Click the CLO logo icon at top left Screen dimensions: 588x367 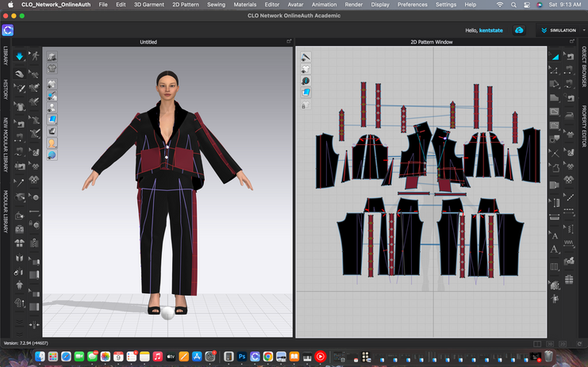point(8,30)
